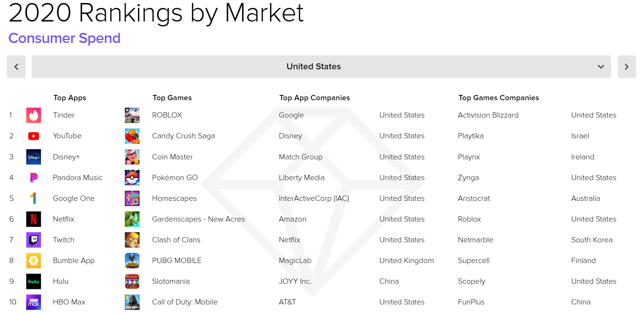Click the Disney+ app icon
The width and height of the screenshot is (644, 315).
click(34, 157)
